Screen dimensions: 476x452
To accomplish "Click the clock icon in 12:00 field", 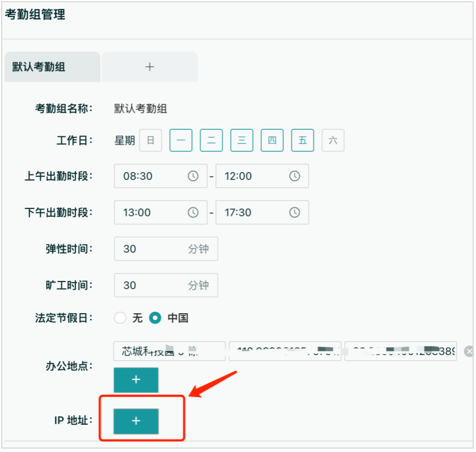I will pyautogui.click(x=295, y=176).
